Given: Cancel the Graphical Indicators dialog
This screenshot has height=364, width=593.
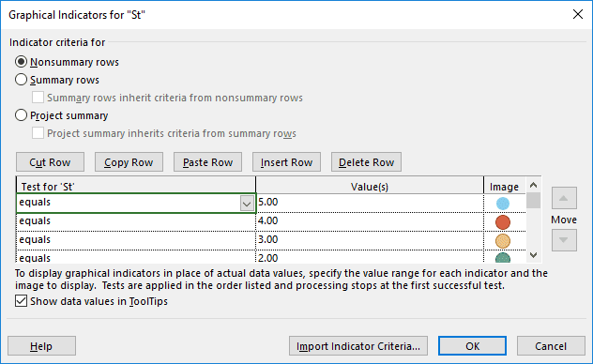Looking at the screenshot, I should tap(551, 346).
